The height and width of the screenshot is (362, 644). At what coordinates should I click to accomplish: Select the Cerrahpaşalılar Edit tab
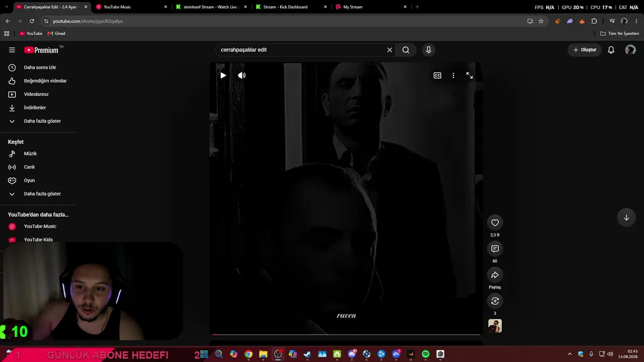click(x=51, y=7)
